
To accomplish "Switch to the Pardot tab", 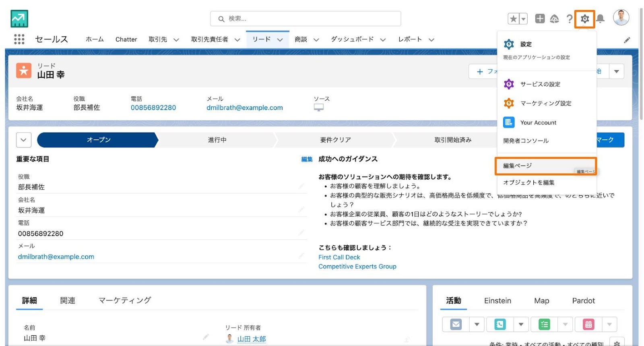I will (x=583, y=300).
